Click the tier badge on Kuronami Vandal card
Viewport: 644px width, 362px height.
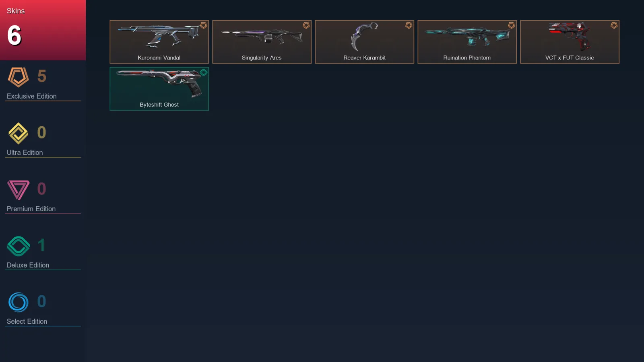pos(204,25)
